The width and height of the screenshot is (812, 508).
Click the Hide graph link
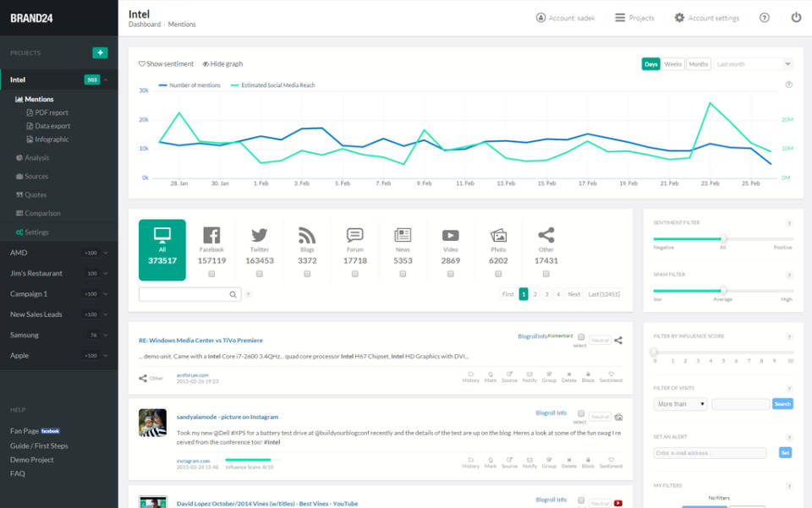222,64
